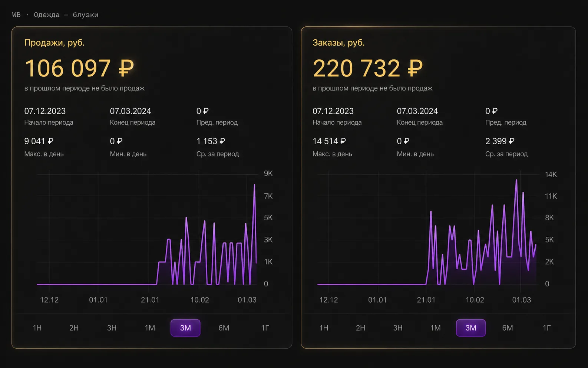This screenshot has width=588, height=368.
Task: Select 6М period in Продажи panel
Action: point(224,328)
